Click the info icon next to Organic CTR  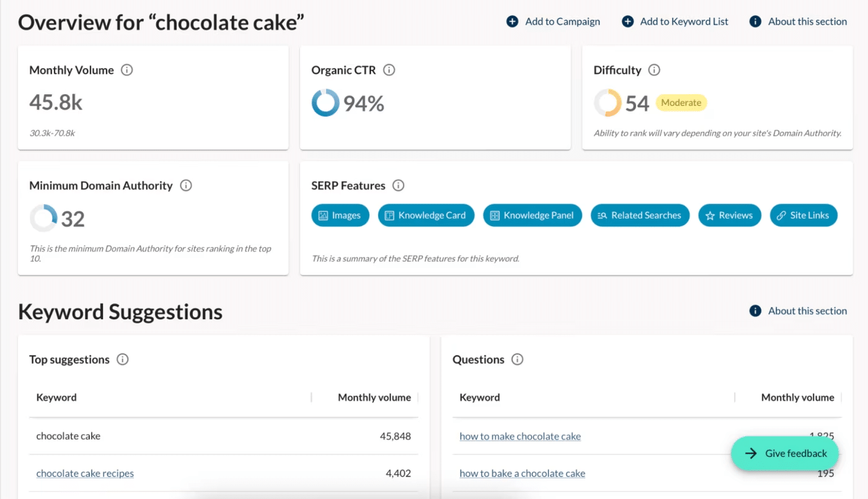pos(389,70)
